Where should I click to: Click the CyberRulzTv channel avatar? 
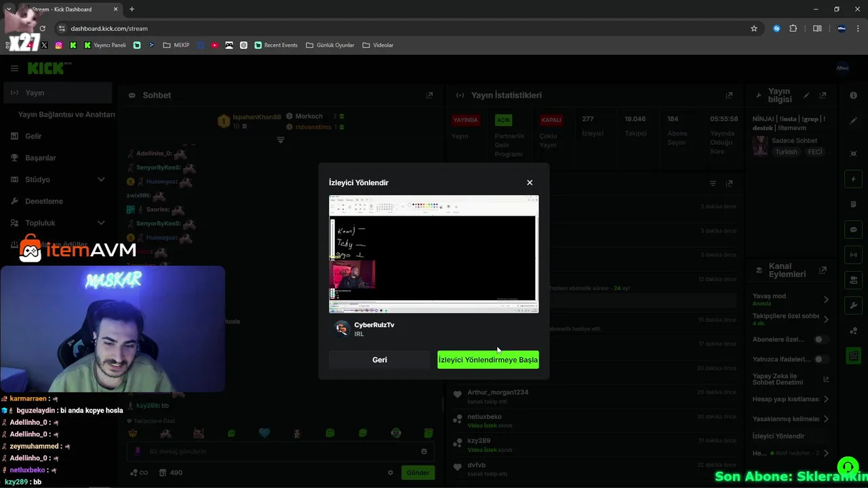(342, 329)
